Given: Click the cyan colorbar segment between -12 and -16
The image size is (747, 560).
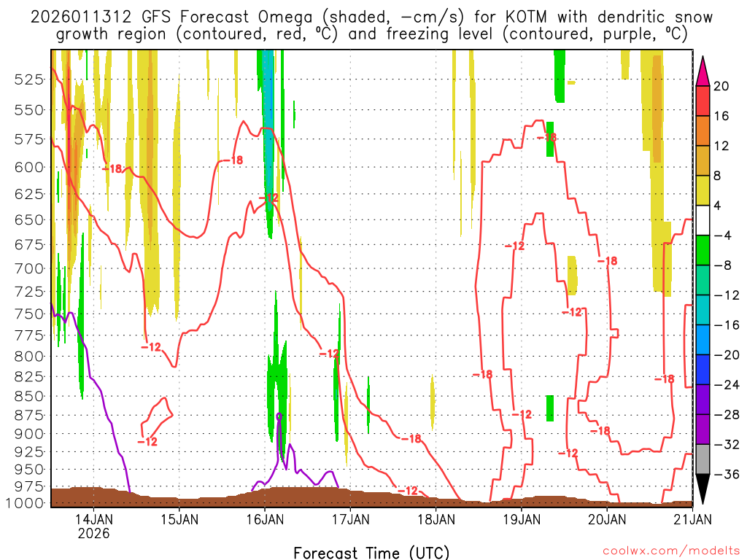Looking at the screenshot, I should tap(703, 309).
